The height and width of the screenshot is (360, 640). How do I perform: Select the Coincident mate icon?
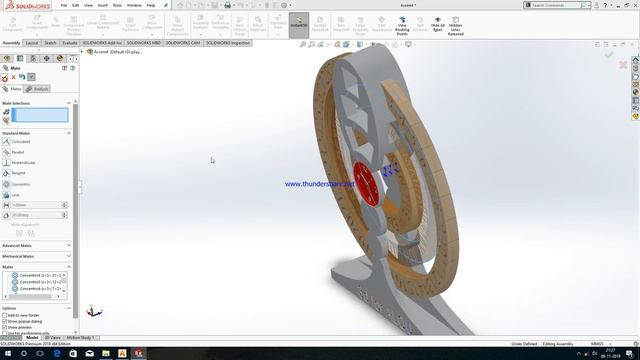pos(6,142)
